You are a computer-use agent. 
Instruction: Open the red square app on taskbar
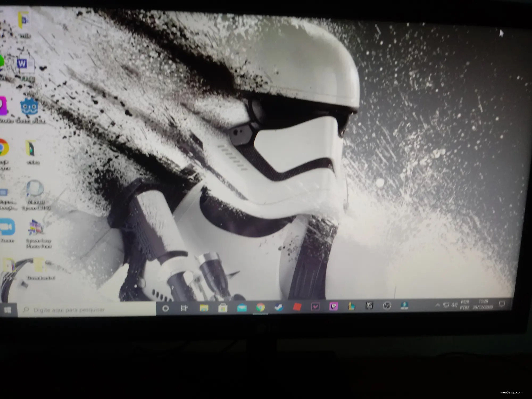pyautogui.click(x=297, y=307)
